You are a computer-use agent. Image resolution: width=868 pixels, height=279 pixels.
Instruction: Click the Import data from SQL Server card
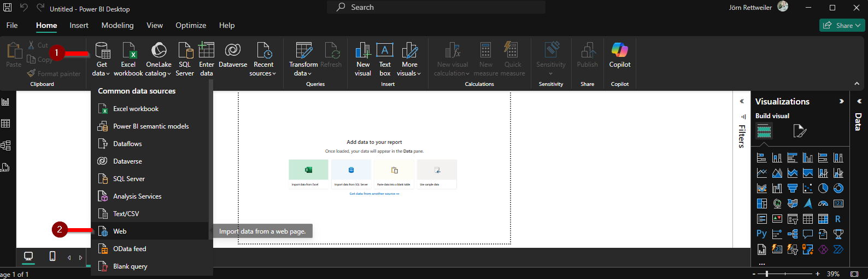[351, 174]
